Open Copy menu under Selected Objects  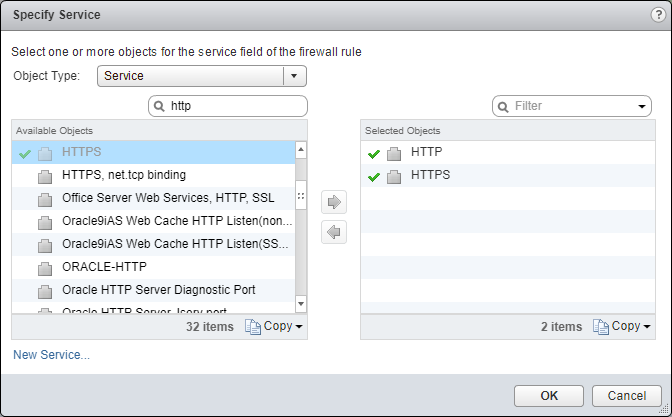[630, 326]
